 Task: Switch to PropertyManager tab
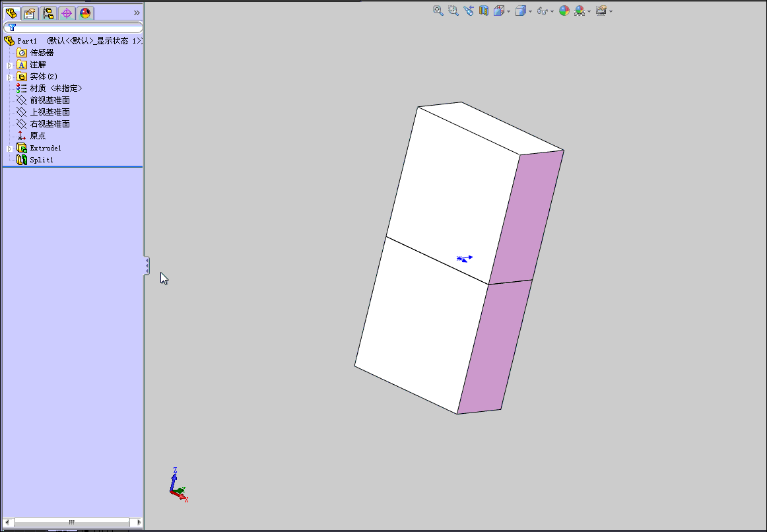pyautogui.click(x=29, y=13)
